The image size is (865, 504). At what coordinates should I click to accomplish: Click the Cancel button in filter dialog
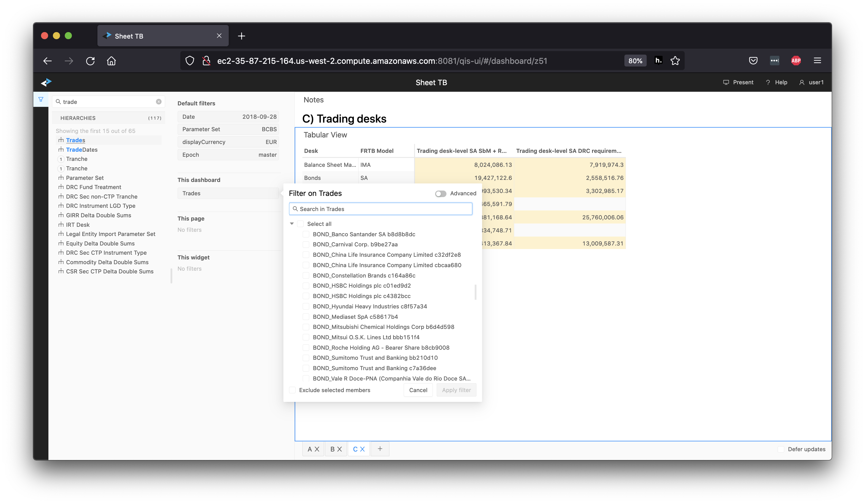point(419,390)
